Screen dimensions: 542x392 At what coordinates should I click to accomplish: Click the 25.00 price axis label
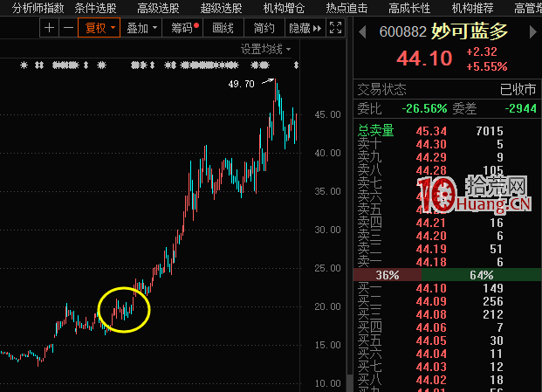click(x=327, y=268)
